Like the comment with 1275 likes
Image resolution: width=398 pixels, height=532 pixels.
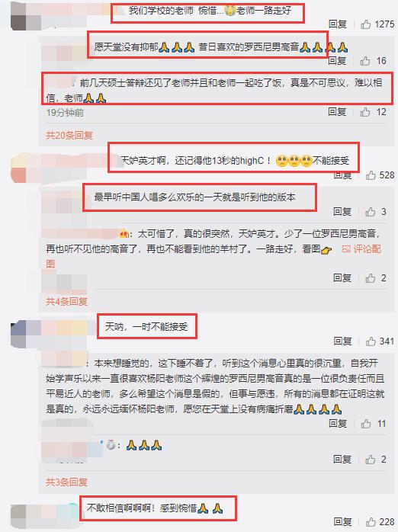coord(366,24)
